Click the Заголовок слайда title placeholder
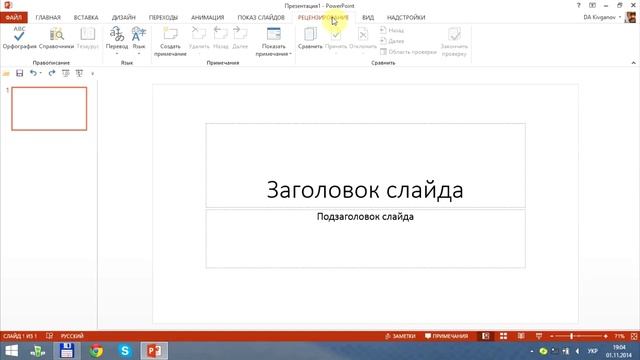Image resolution: width=640 pixels, height=360 pixels. pos(365,165)
